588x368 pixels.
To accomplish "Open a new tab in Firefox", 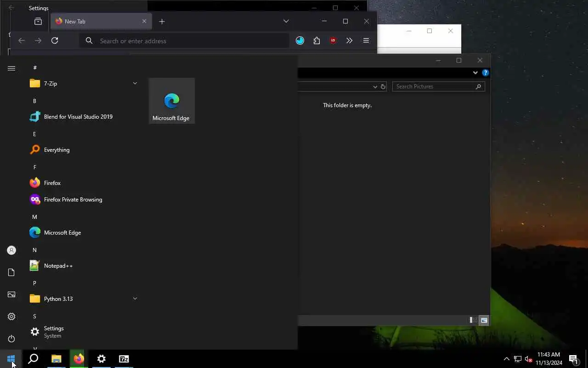I will (x=162, y=21).
